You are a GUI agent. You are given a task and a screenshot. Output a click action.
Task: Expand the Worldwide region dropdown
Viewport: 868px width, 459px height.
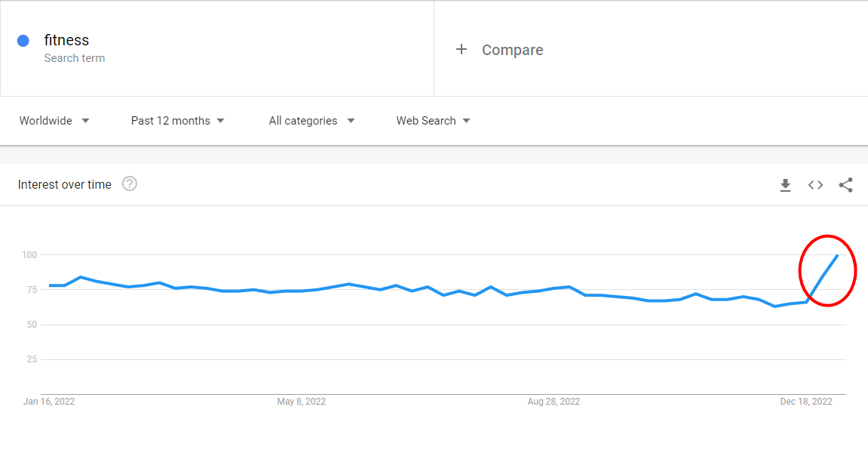(x=54, y=121)
